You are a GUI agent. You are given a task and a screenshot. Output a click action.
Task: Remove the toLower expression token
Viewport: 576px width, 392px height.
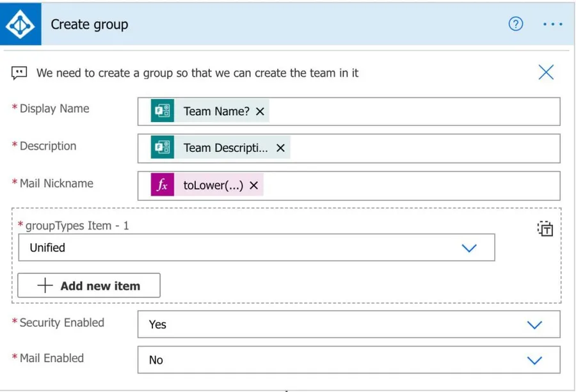coord(253,185)
